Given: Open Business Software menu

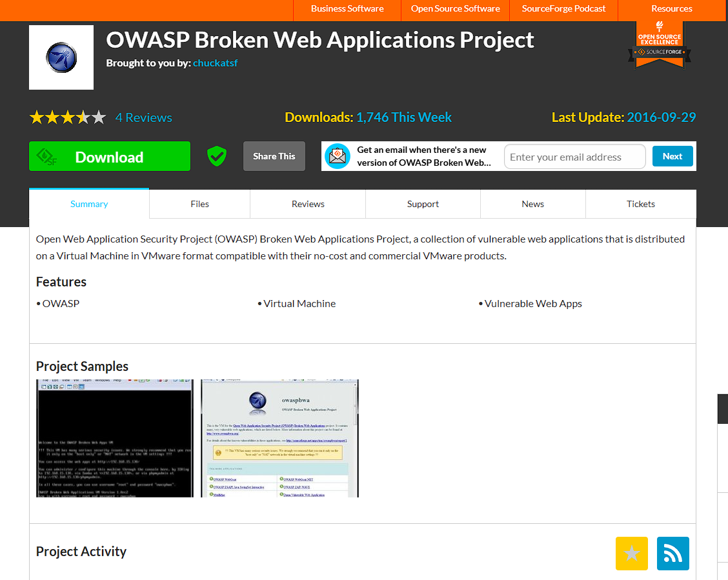Looking at the screenshot, I should coord(347,9).
